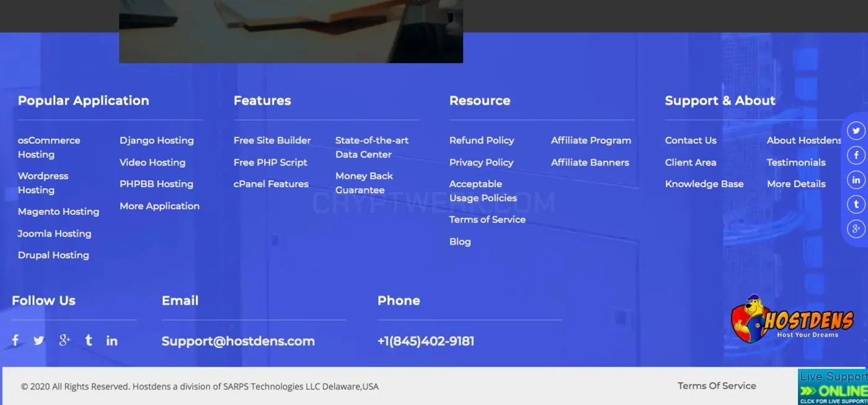This screenshot has height=405, width=868.
Task: Open Wordpress Hosting link
Action: [43, 183]
